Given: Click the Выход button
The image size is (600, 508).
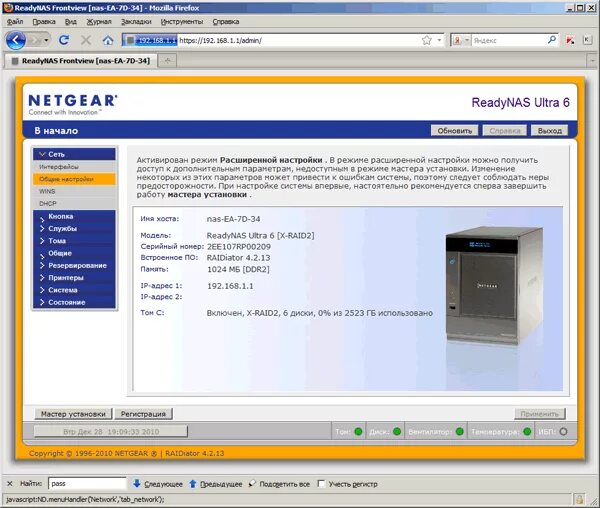Looking at the screenshot, I should [549, 131].
